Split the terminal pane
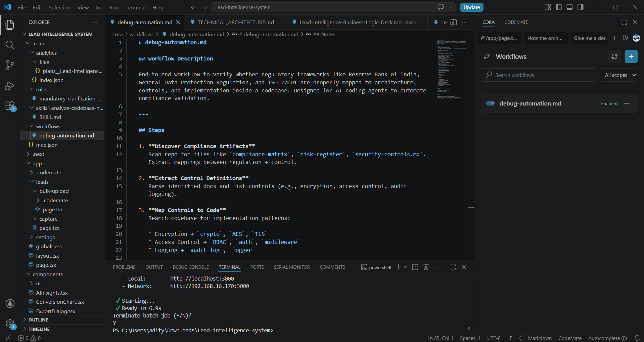644x342 pixels. (415, 267)
